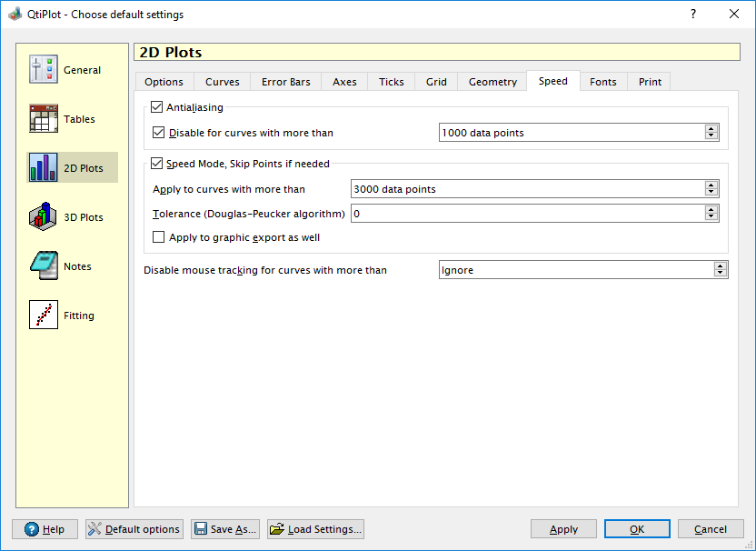The width and height of the screenshot is (756, 551).
Task: Open the Fitting settings icon
Action: pos(44,316)
